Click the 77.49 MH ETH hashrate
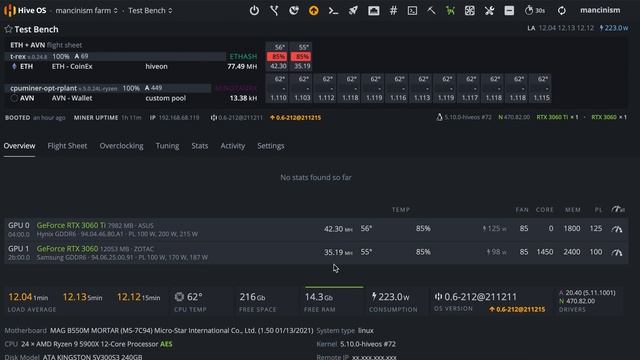 (x=242, y=66)
